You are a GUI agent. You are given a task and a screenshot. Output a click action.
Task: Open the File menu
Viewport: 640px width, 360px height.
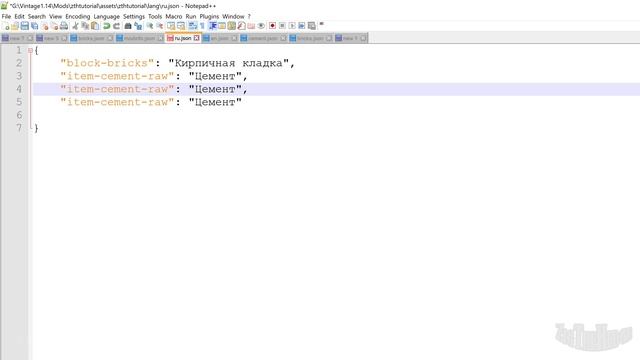click(x=6, y=16)
